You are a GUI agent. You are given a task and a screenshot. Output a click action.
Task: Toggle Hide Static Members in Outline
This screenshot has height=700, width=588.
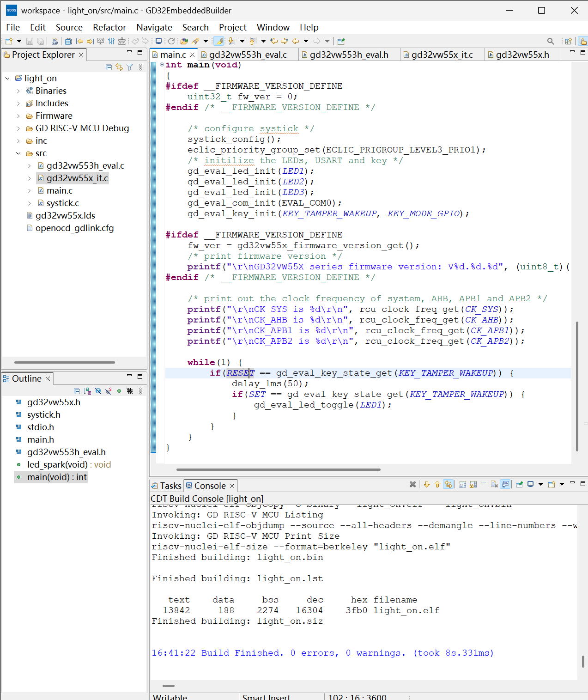(109, 391)
